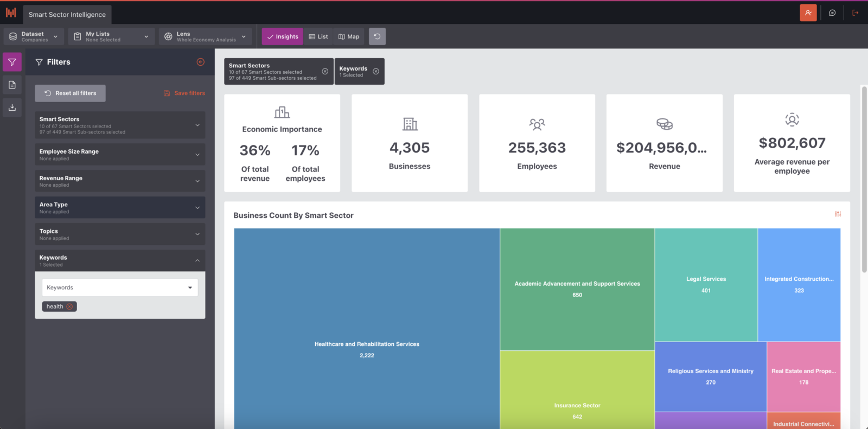Click the 17% of total employees figure

(305, 150)
